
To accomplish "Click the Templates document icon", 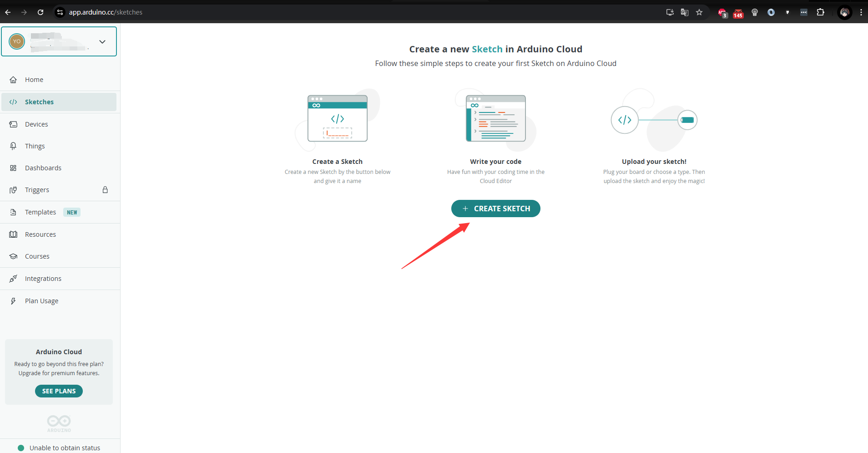I will 13,212.
